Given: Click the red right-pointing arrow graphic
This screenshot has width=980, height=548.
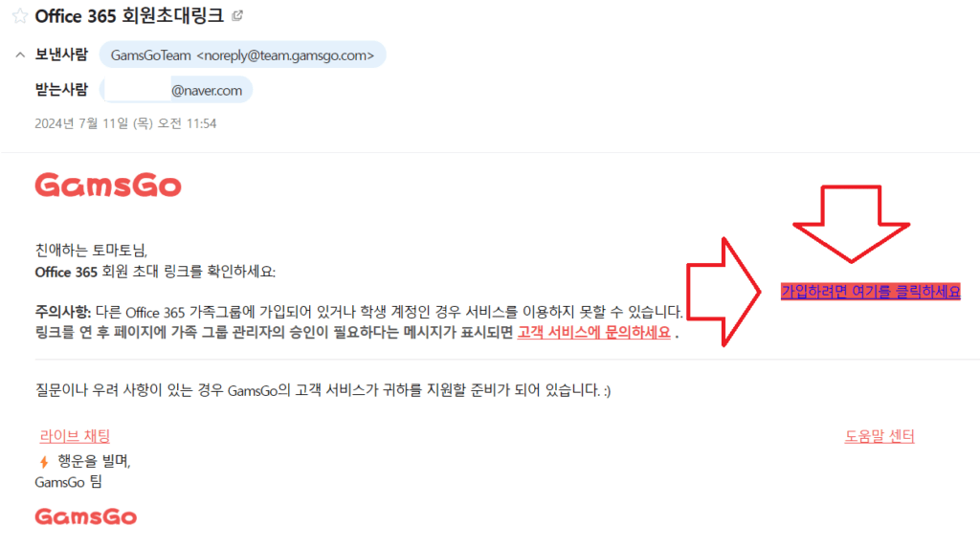Looking at the screenshot, I should point(724,292).
